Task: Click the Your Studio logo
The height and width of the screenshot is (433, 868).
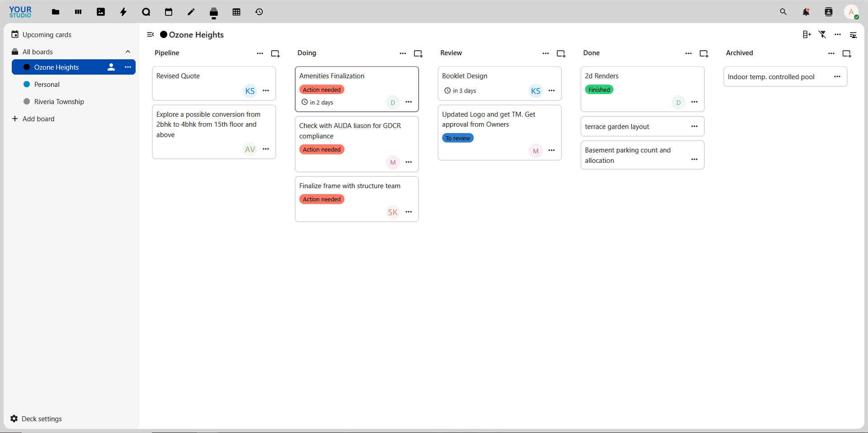Action: [x=20, y=12]
